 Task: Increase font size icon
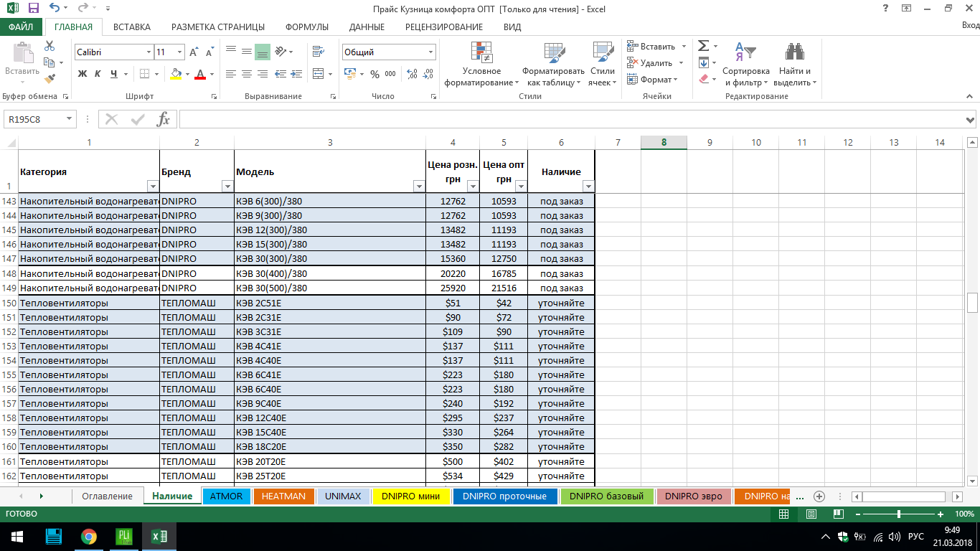pyautogui.click(x=194, y=52)
